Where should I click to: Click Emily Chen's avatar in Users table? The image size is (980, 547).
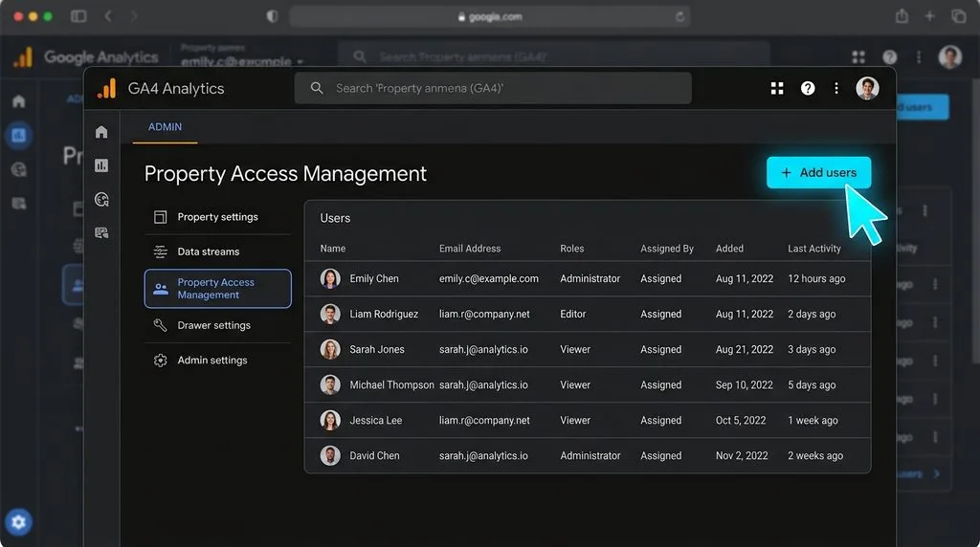[x=330, y=278]
